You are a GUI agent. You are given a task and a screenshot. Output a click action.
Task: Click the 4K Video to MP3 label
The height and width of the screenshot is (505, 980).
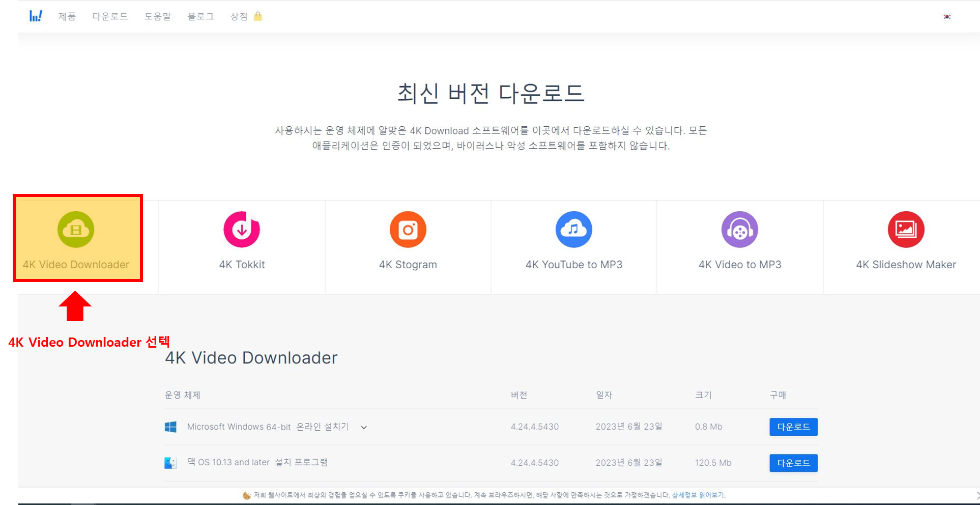[740, 265]
